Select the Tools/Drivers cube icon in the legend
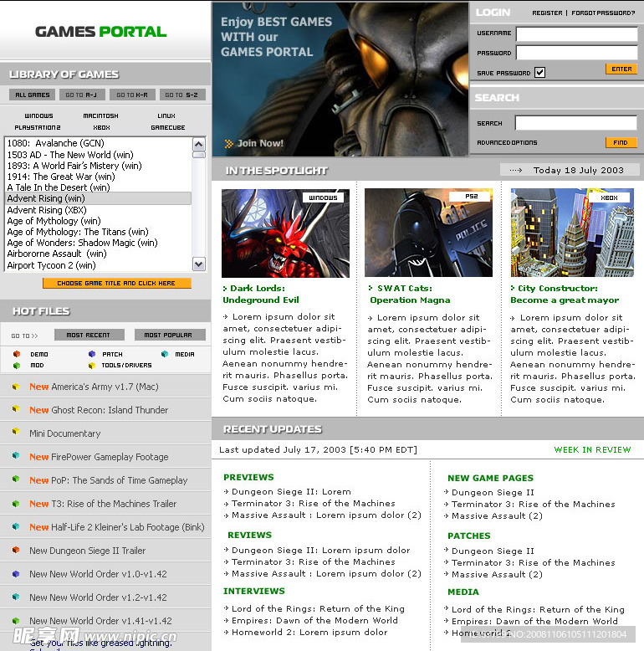644x651 pixels. (92, 366)
